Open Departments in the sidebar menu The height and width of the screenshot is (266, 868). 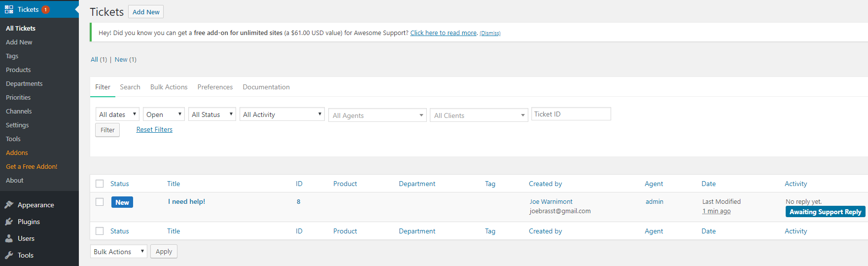point(24,83)
